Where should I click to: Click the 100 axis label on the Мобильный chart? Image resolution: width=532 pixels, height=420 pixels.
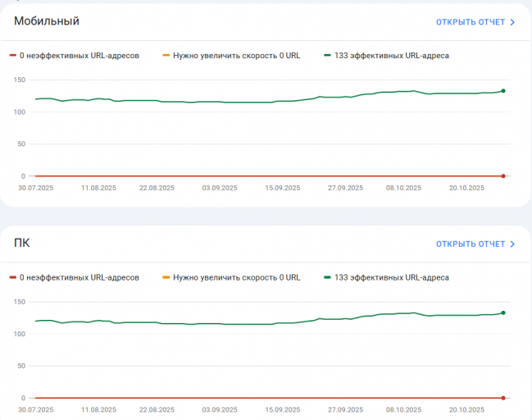(20, 112)
